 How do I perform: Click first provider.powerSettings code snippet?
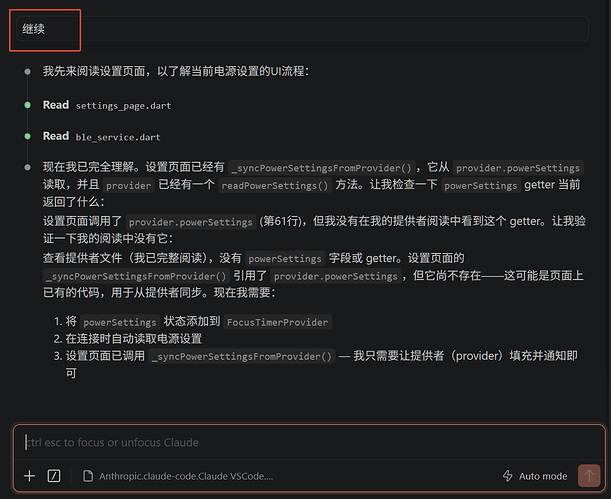click(518, 168)
